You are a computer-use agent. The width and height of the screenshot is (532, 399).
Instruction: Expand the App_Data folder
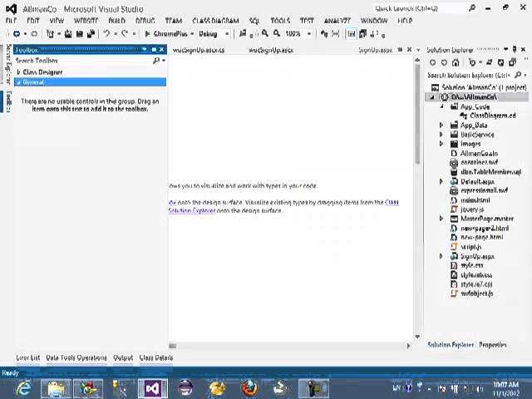click(441, 126)
